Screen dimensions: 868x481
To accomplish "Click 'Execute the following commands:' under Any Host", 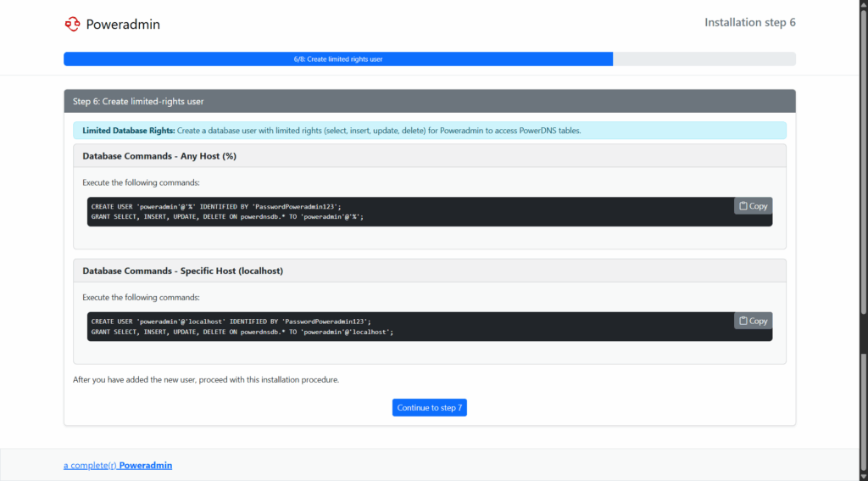I will click(x=142, y=183).
